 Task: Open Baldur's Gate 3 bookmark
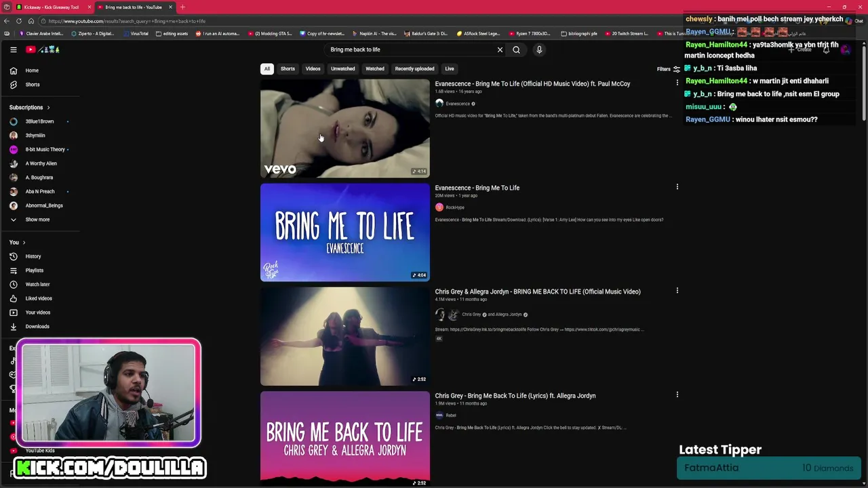[426, 33]
